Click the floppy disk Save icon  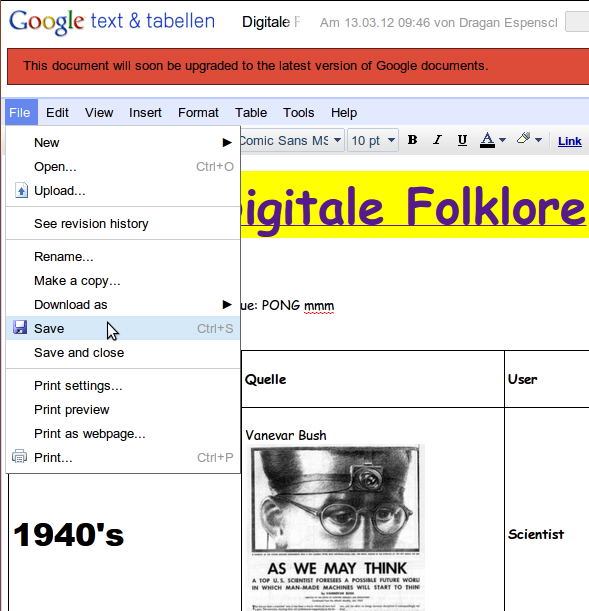20,327
